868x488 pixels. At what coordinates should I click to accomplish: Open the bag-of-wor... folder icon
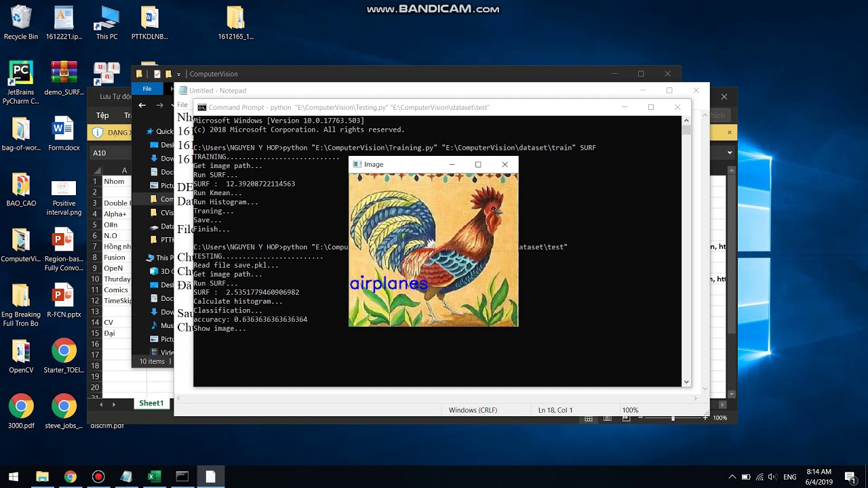point(21,134)
